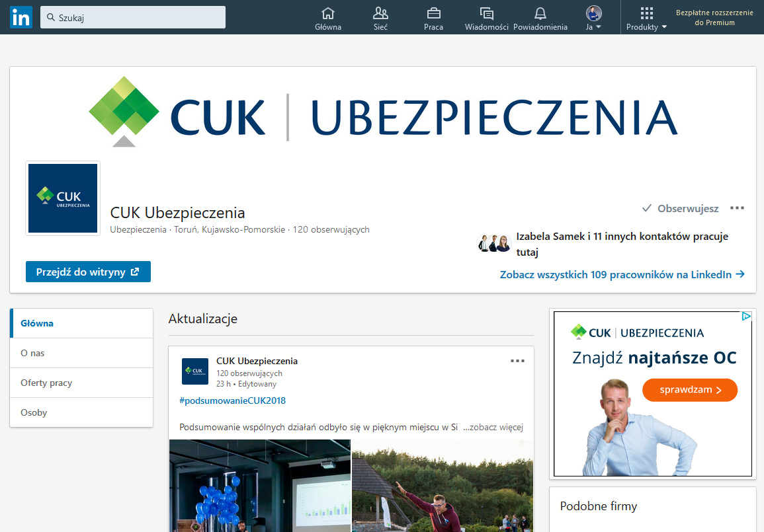Focus the Szukaj search field

pyautogui.click(x=133, y=18)
